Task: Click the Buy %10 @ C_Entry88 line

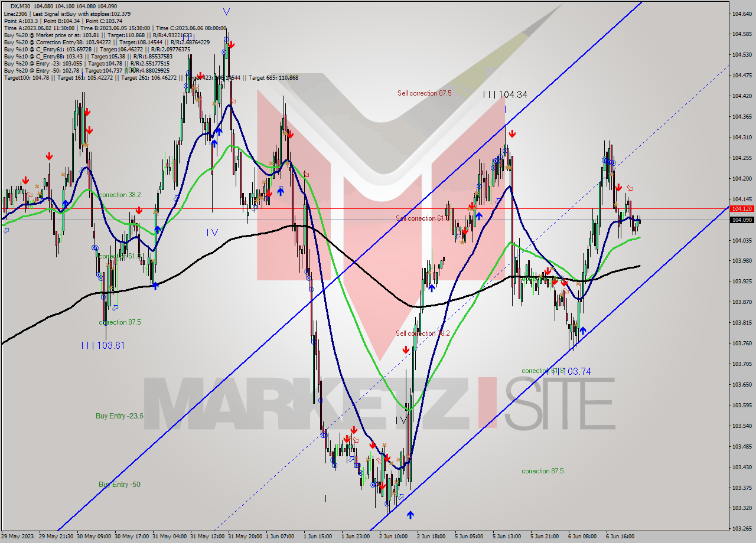Action: click(x=88, y=56)
